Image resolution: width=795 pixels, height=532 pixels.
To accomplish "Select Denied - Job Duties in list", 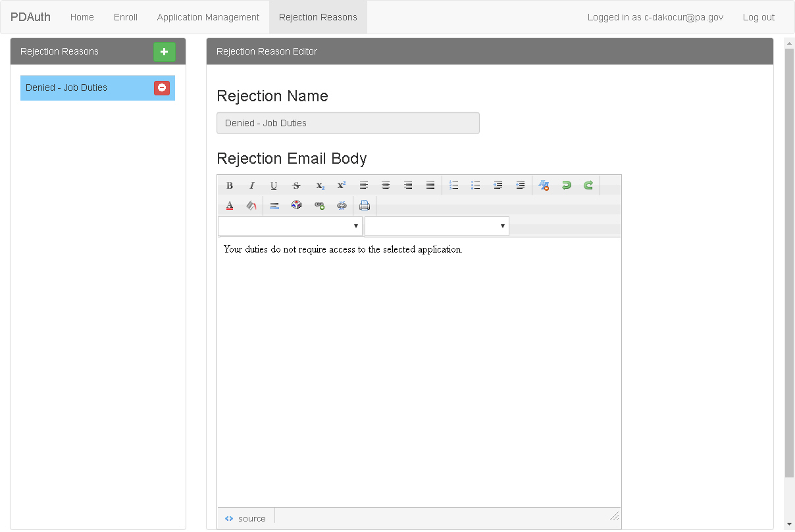I will pos(79,87).
